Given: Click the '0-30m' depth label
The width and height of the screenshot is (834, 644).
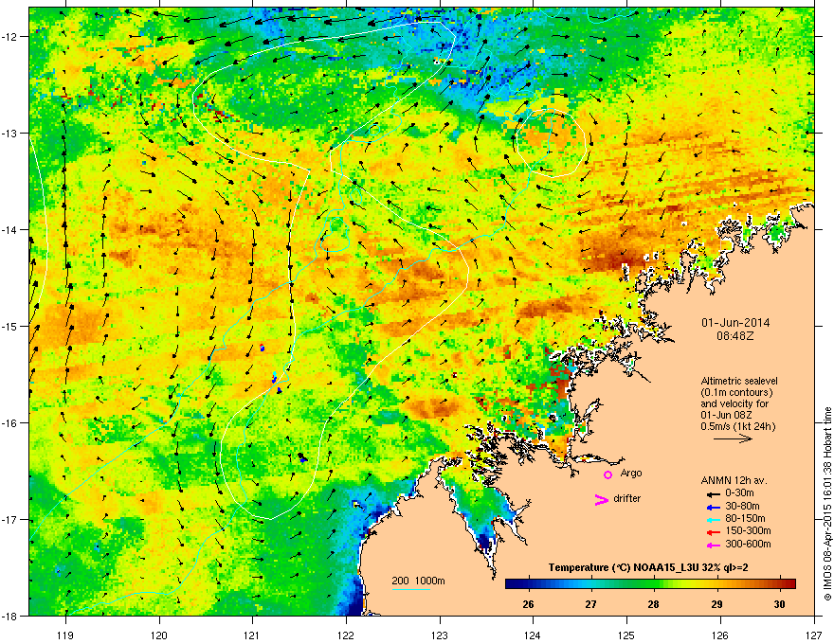Looking at the screenshot, I should point(739,493).
